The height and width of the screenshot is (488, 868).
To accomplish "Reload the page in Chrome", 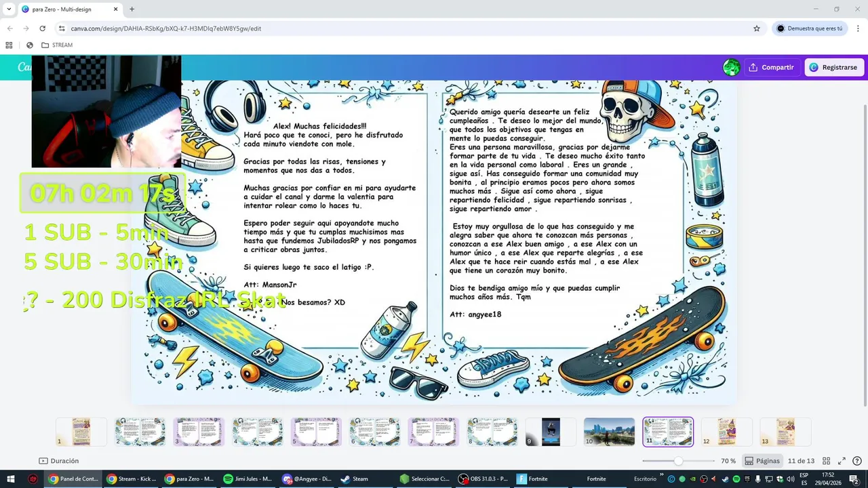I will (x=42, y=28).
